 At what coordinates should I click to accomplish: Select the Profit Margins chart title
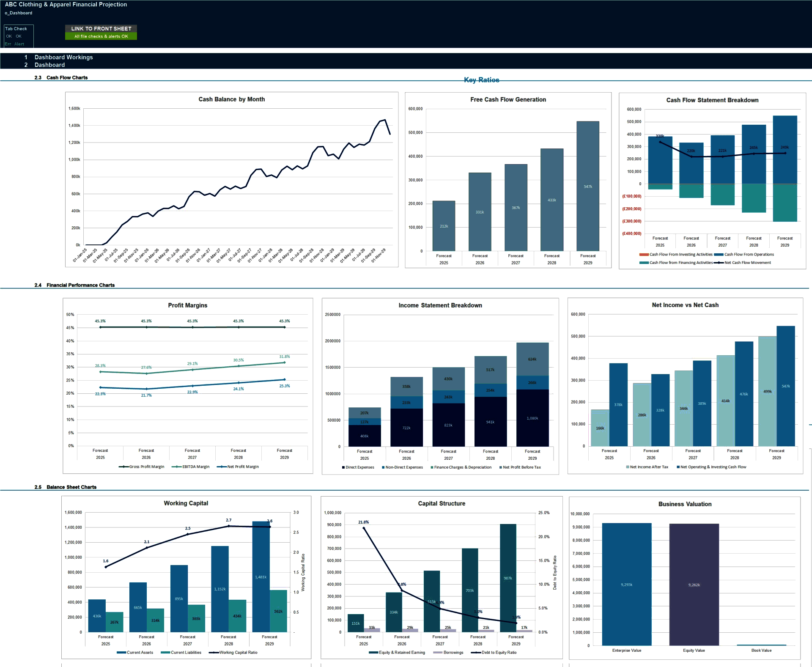click(188, 305)
